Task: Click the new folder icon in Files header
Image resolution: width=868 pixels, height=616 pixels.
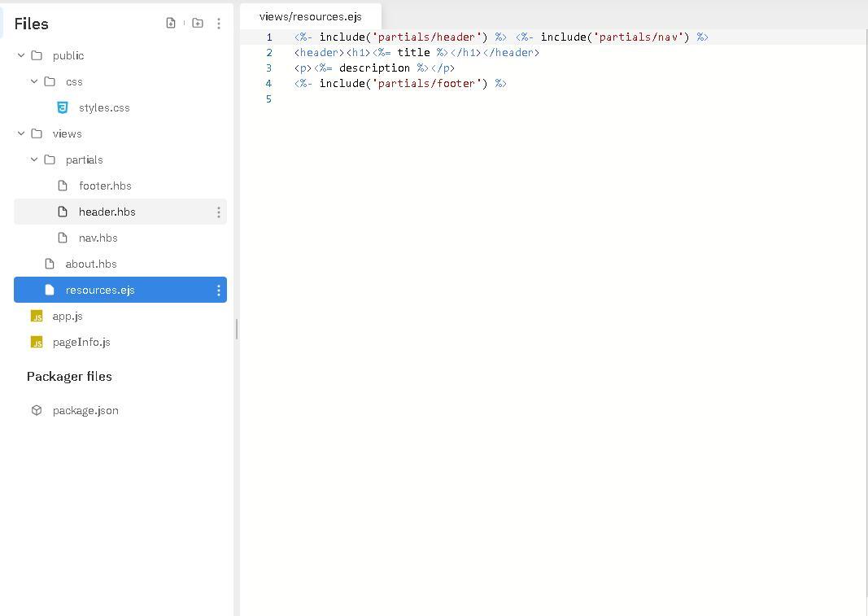Action: [198, 23]
